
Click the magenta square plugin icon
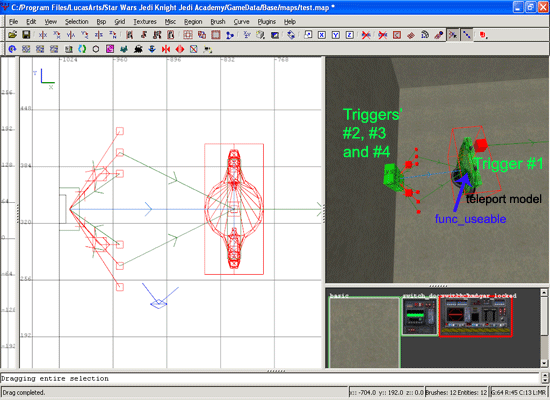110,49
